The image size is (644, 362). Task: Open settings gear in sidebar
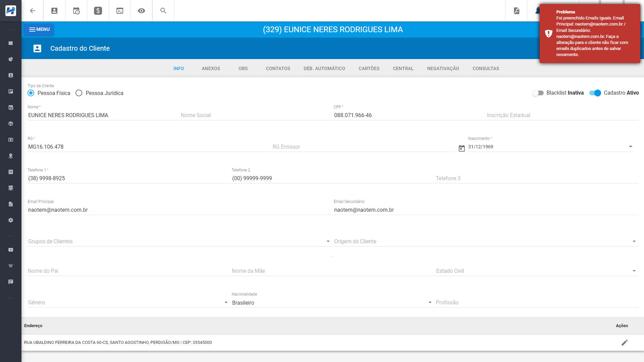pos(11,220)
